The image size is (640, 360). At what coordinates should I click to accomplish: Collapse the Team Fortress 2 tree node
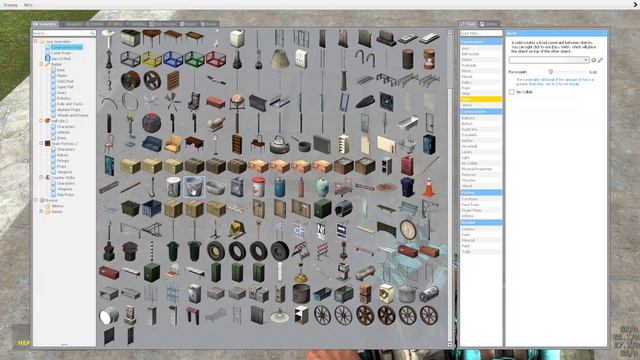(x=41, y=144)
